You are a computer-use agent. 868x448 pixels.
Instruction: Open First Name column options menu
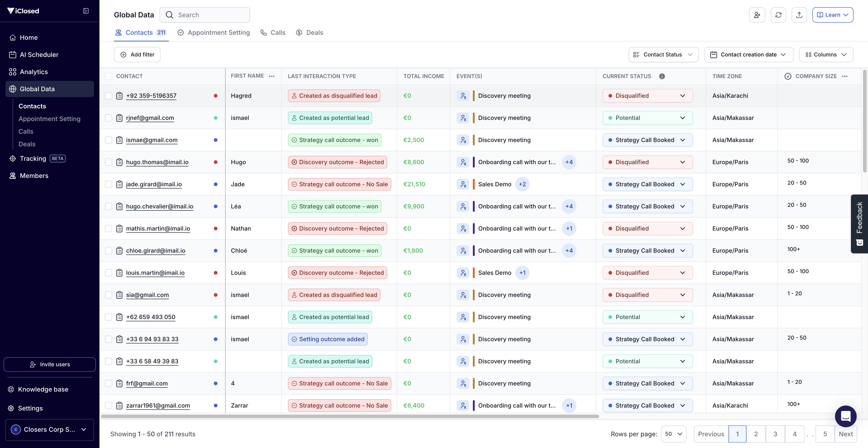pyautogui.click(x=271, y=76)
